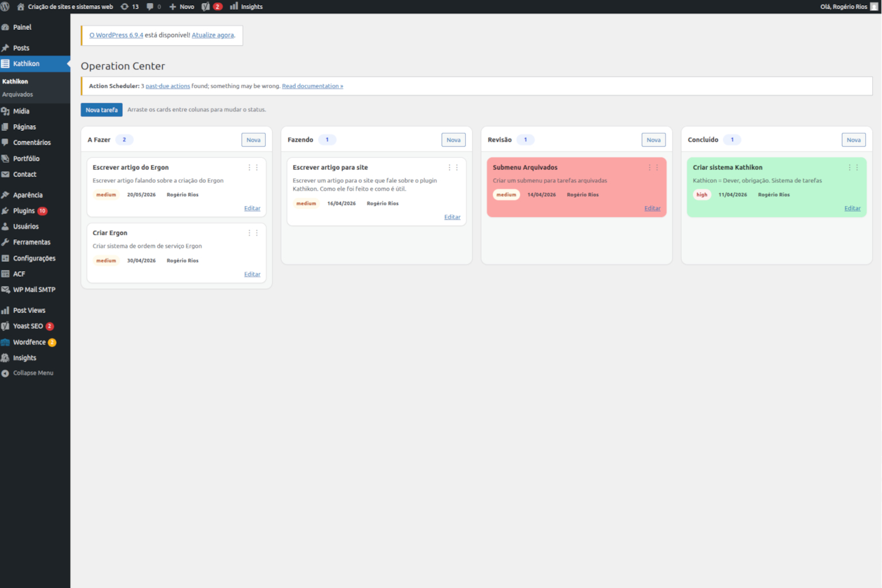Click the Posts pin icon in sidebar
882x588 pixels.
pyautogui.click(x=5, y=48)
